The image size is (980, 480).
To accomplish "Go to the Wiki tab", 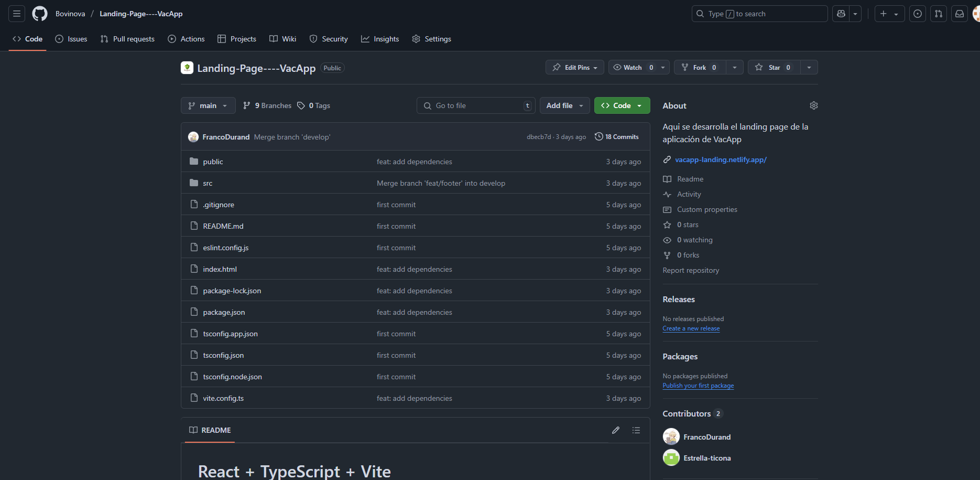I will click(x=283, y=39).
